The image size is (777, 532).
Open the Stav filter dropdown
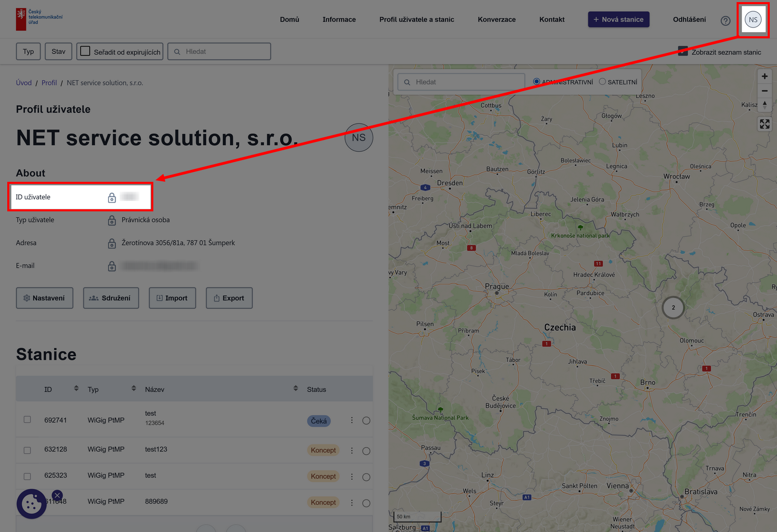click(59, 51)
